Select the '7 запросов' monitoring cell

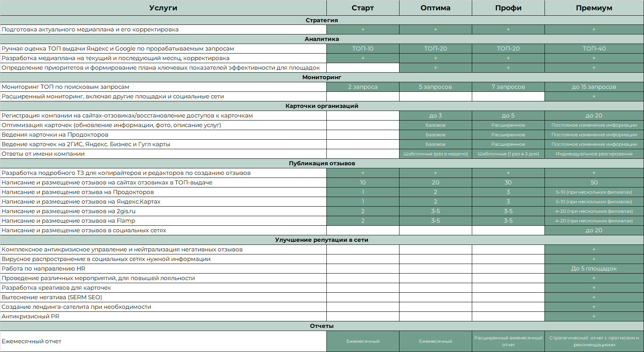508,87
